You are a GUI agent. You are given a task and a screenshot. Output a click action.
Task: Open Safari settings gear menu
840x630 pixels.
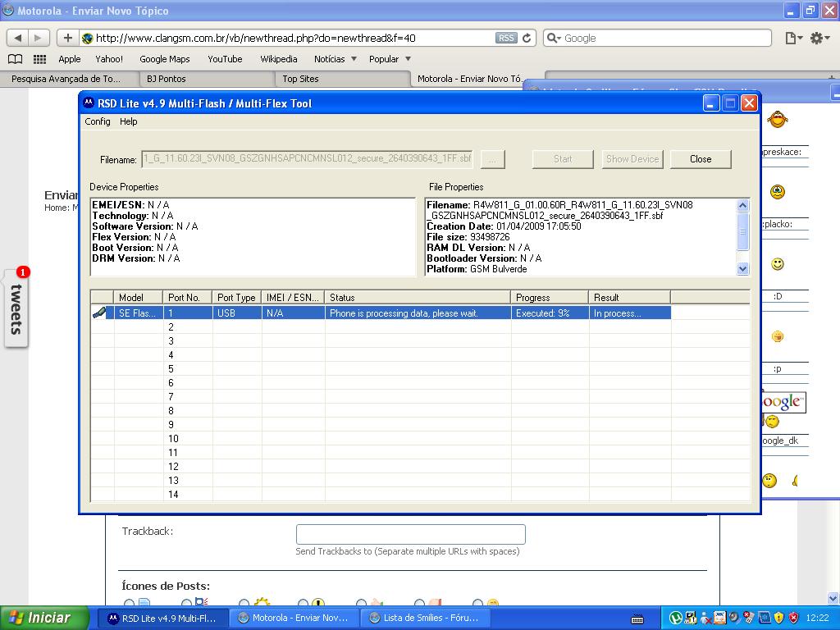point(819,38)
